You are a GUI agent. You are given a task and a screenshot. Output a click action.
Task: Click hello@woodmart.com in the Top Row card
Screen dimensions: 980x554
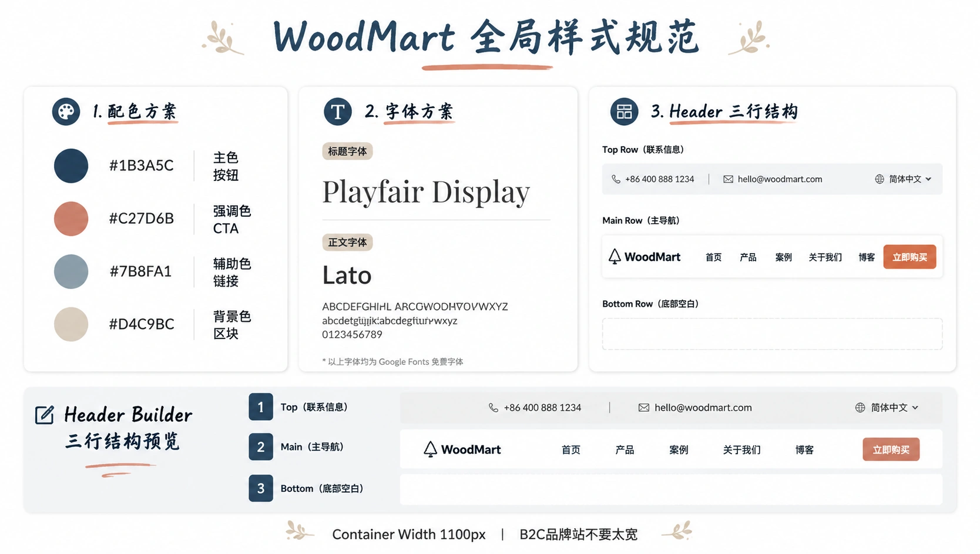(780, 179)
